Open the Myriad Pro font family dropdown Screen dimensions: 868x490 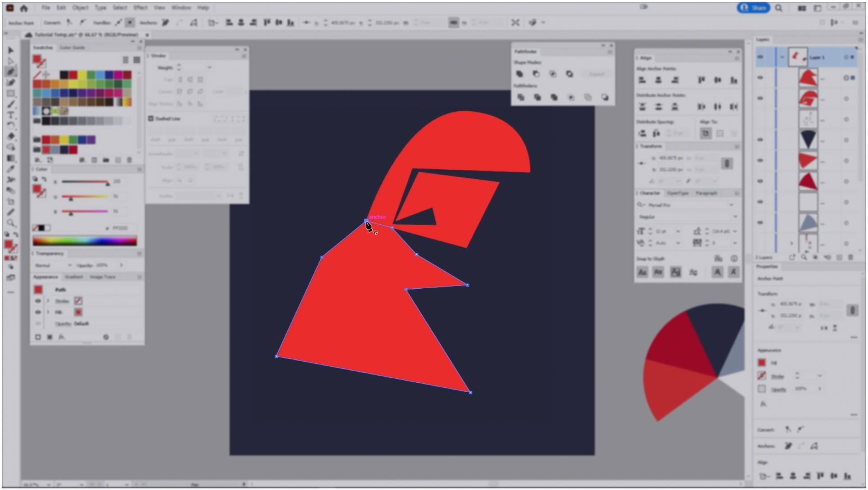(732, 205)
